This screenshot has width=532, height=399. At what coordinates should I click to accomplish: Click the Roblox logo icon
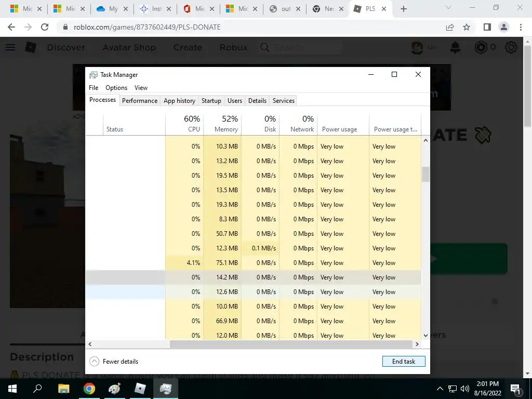pos(31,47)
